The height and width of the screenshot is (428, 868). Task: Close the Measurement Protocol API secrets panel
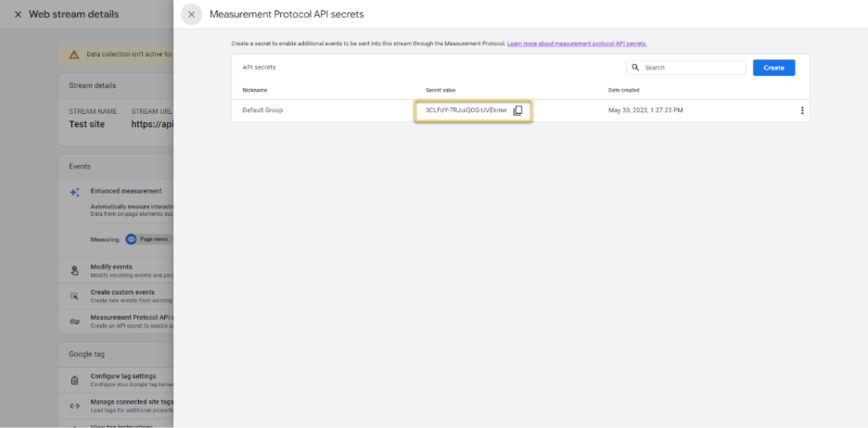pos(191,14)
